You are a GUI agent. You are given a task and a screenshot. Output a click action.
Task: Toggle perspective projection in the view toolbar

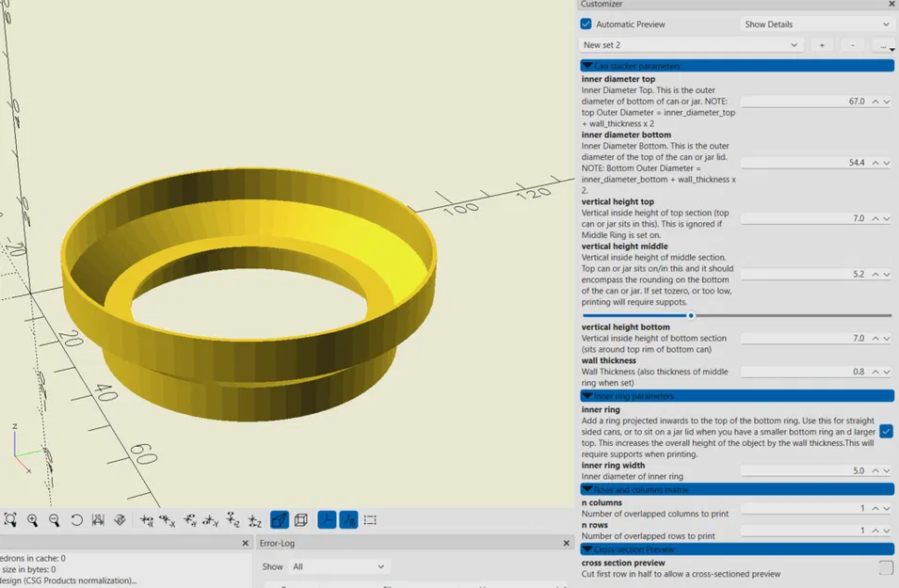point(279,519)
